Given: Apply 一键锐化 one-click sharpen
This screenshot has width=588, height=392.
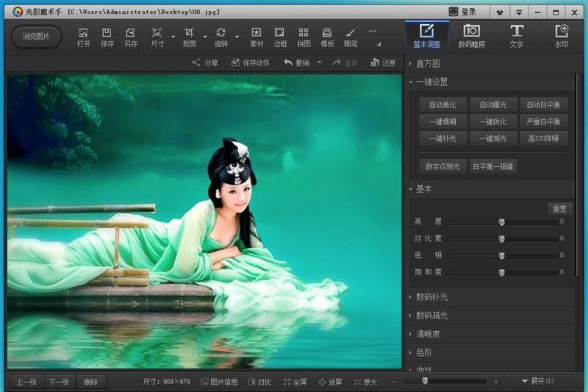Looking at the screenshot, I should pyautogui.click(x=493, y=121).
